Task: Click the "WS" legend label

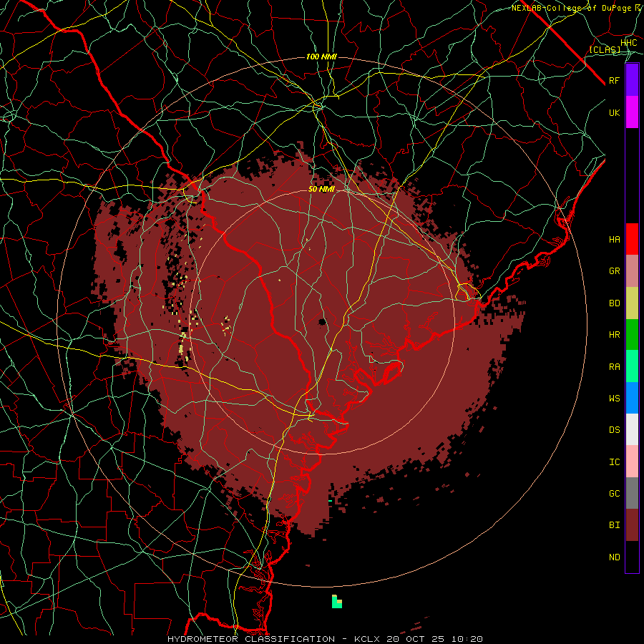Action: pyautogui.click(x=614, y=399)
